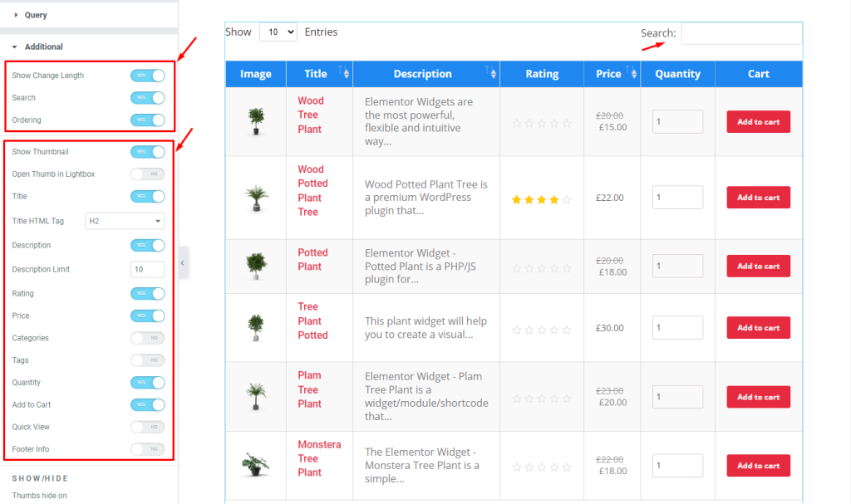This screenshot has height=504, width=851.
Task: Click quantity field for Wood Tree Plant
Action: 677,121
